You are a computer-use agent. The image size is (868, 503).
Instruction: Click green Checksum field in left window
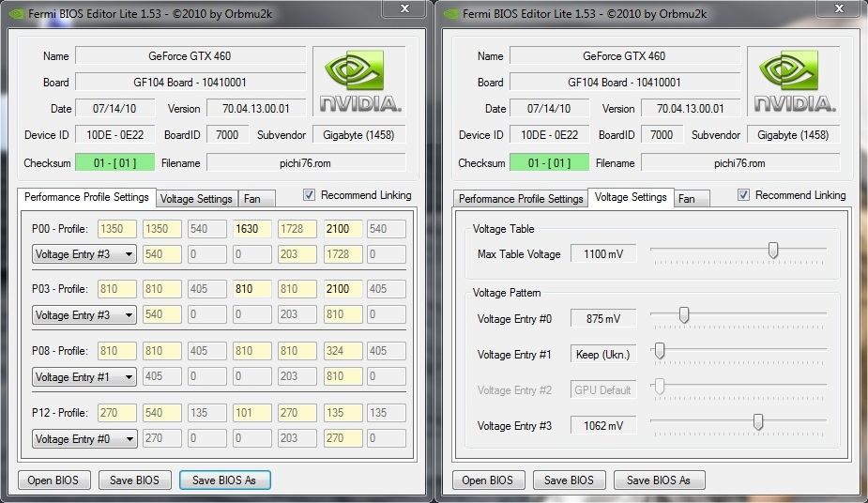point(115,162)
